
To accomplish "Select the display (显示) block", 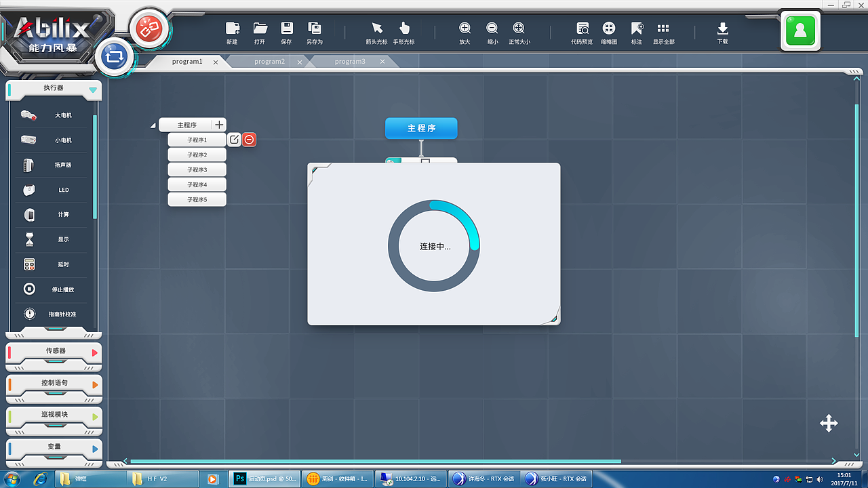I will click(x=53, y=239).
